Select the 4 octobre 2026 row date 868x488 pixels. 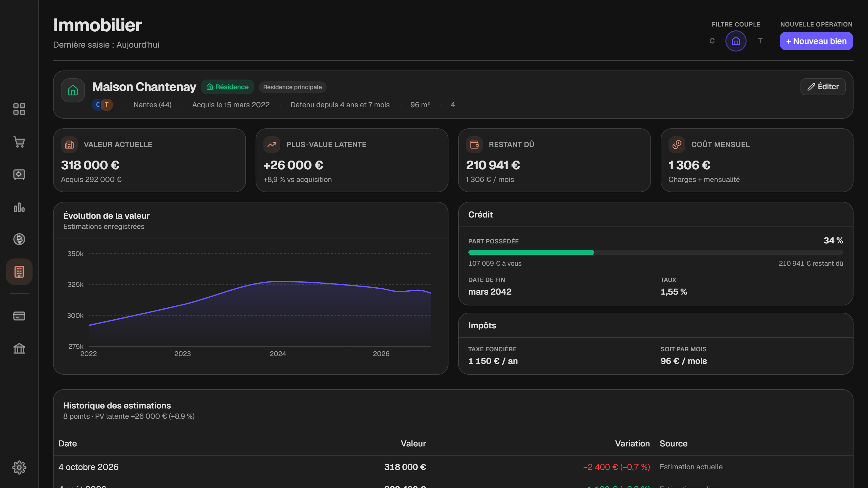click(x=89, y=467)
